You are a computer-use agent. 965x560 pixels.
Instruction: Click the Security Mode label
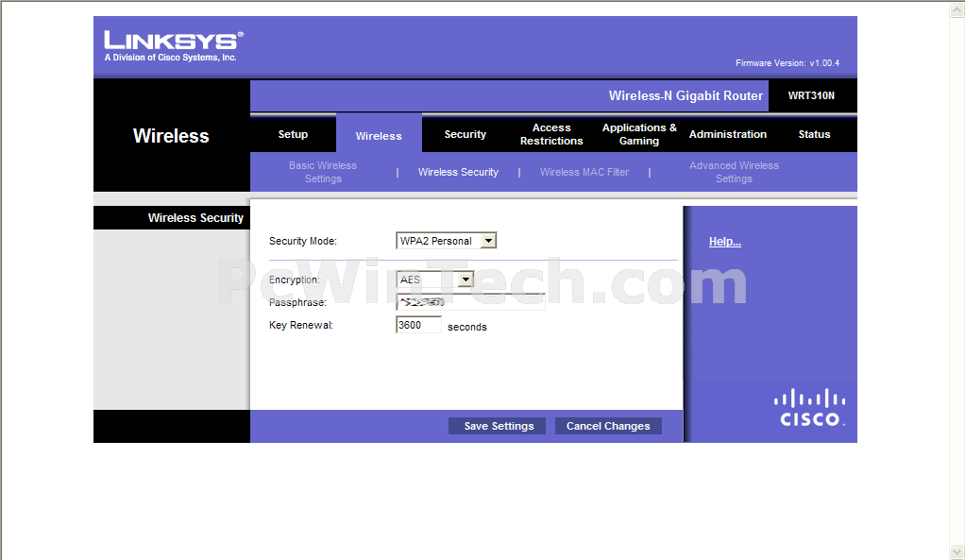click(x=303, y=241)
